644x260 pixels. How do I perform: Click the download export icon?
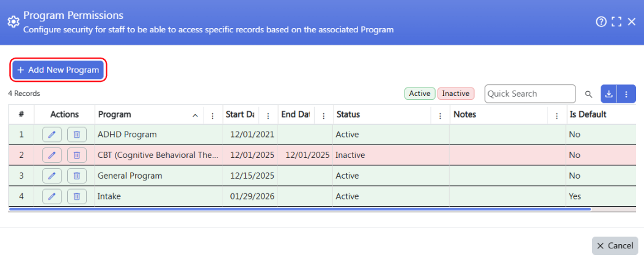[609, 94]
